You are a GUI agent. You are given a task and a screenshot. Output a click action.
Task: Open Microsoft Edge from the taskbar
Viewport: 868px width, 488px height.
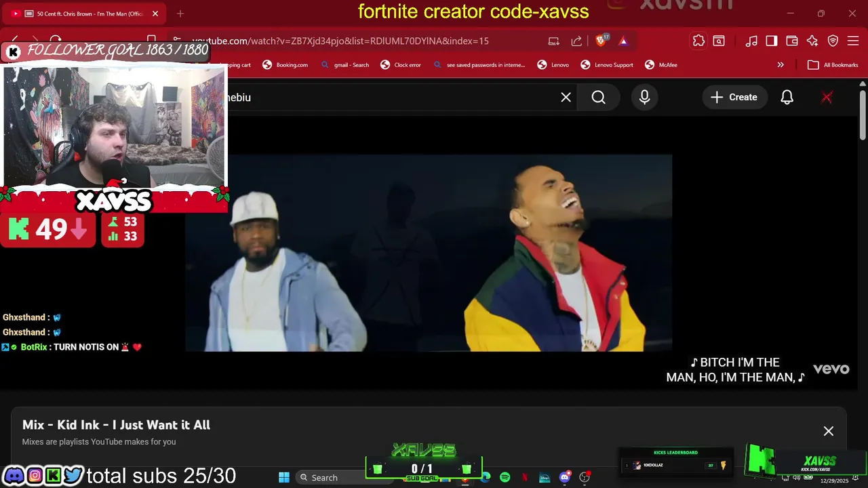pyautogui.click(x=486, y=477)
